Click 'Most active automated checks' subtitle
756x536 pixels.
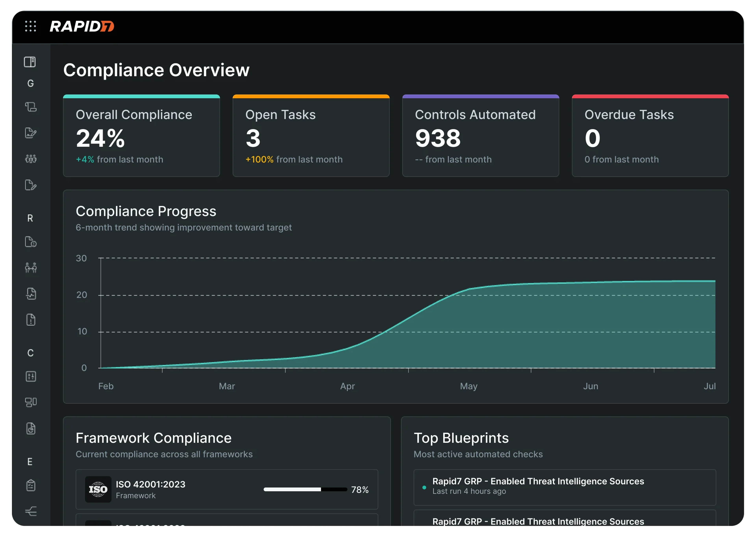(x=478, y=454)
